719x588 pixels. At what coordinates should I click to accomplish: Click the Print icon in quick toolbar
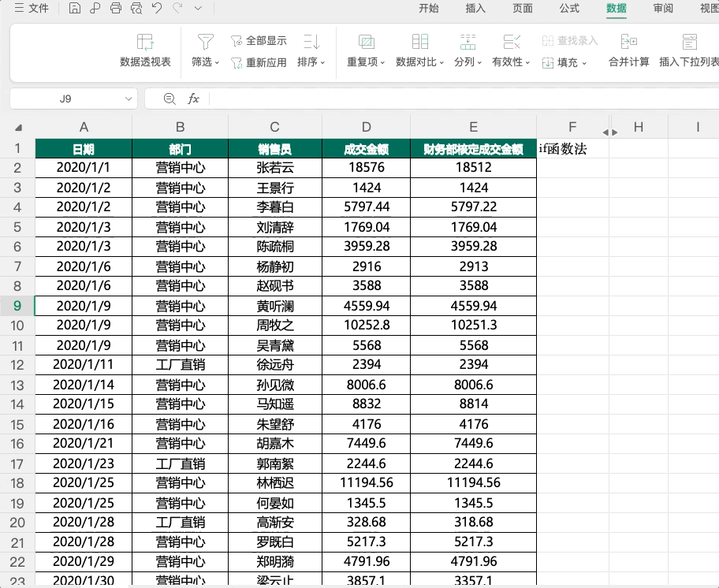[x=116, y=8]
